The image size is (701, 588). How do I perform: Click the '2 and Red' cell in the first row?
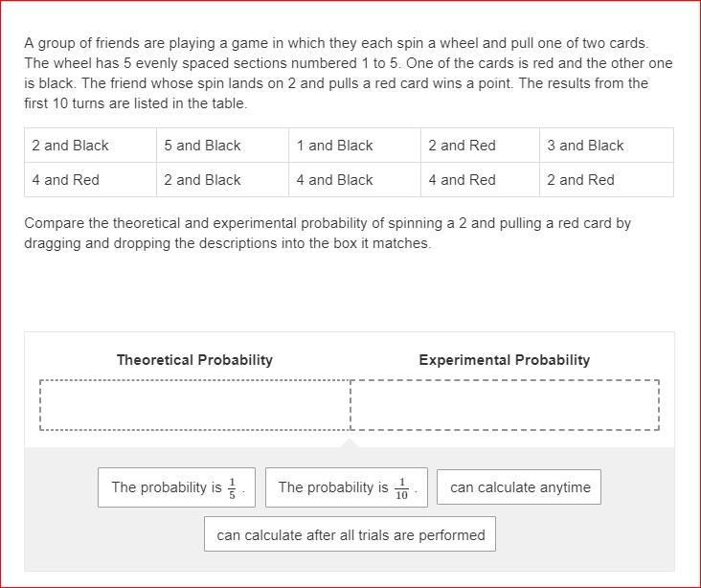tap(480, 146)
